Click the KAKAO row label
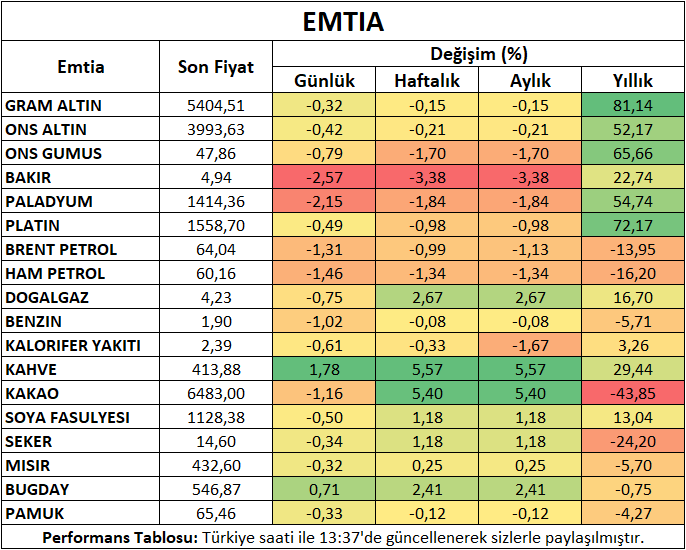The height and width of the screenshot is (550, 686). click(30, 393)
